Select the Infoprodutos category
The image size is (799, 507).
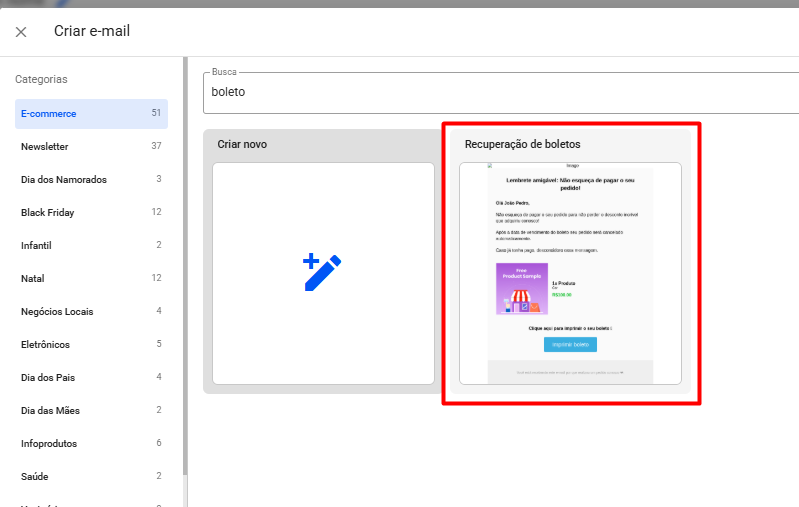click(x=90, y=443)
